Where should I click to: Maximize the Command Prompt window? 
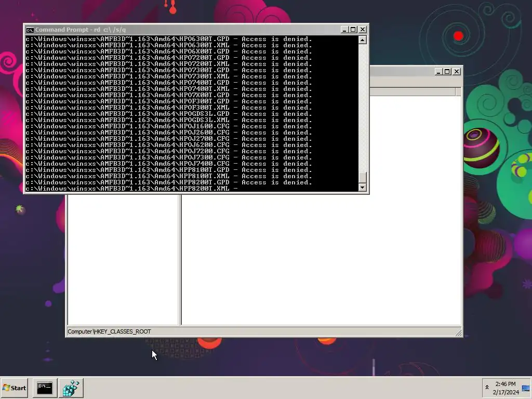tap(353, 30)
